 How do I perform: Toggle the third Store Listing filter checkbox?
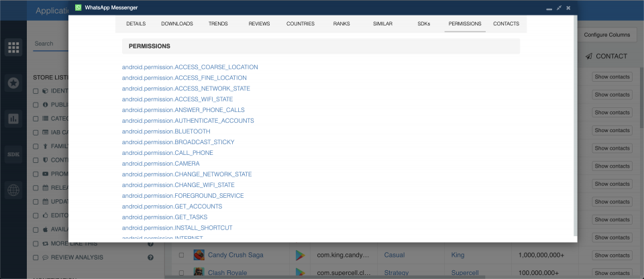pos(36,119)
